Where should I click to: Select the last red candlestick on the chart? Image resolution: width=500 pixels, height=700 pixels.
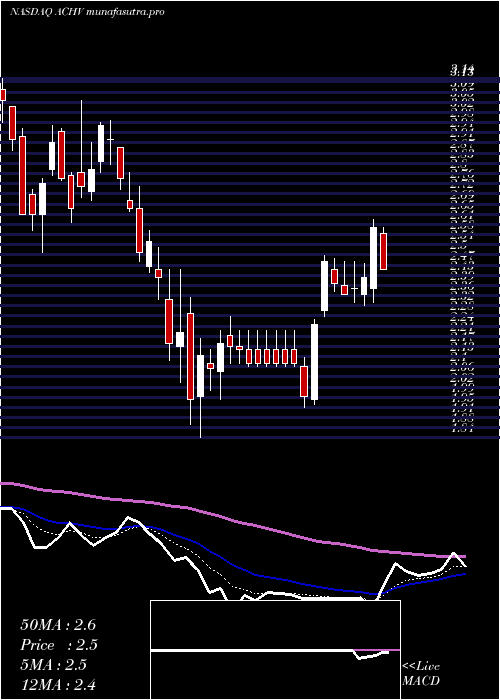coord(383,251)
